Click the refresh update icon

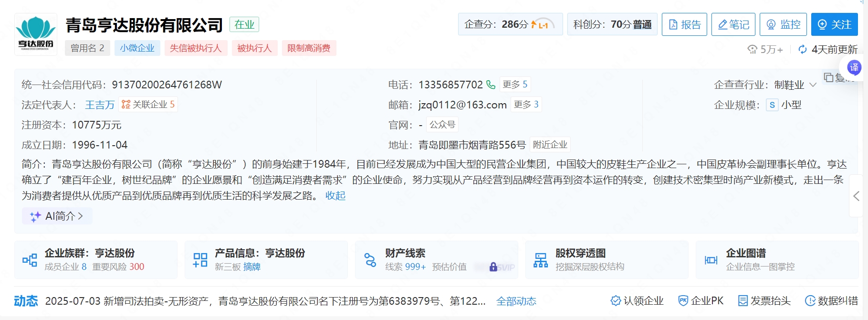point(803,50)
